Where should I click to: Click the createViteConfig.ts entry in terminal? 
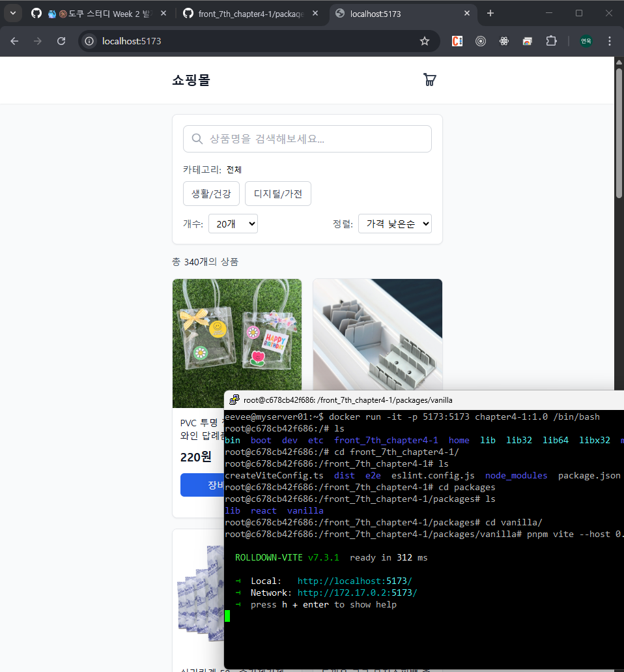point(274,475)
